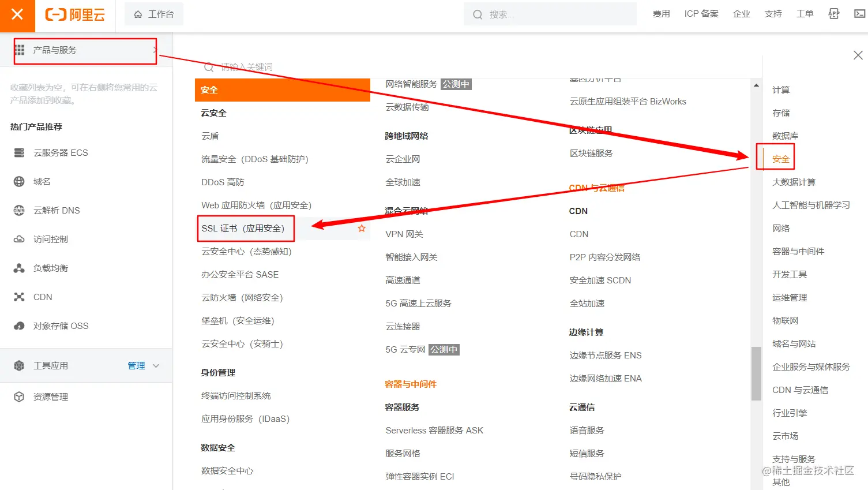Open 数据安全中心
This screenshot has height=490, width=868.
[227, 470]
